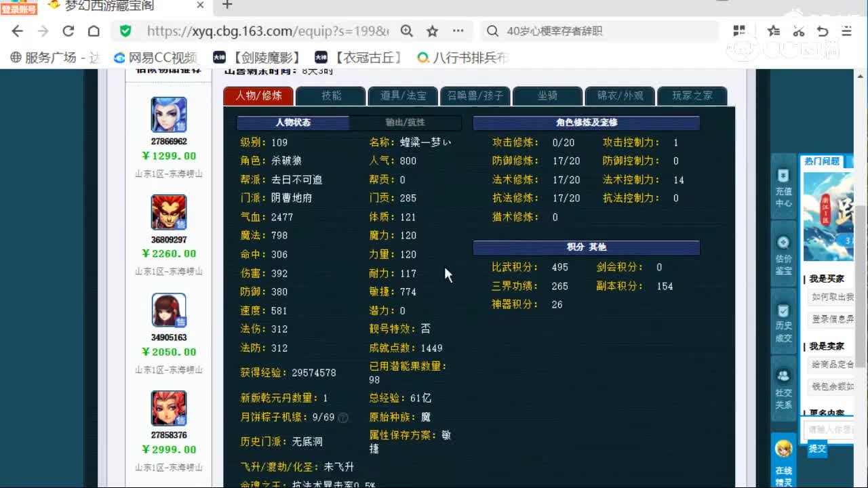Switch to 人物/修炼 tab
Viewport: 868px width, 488px height.
click(258, 96)
